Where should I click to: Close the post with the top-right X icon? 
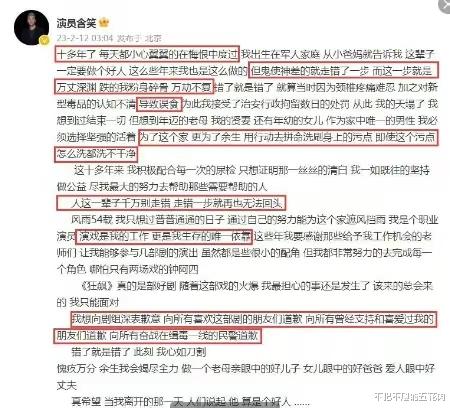(445, 5)
